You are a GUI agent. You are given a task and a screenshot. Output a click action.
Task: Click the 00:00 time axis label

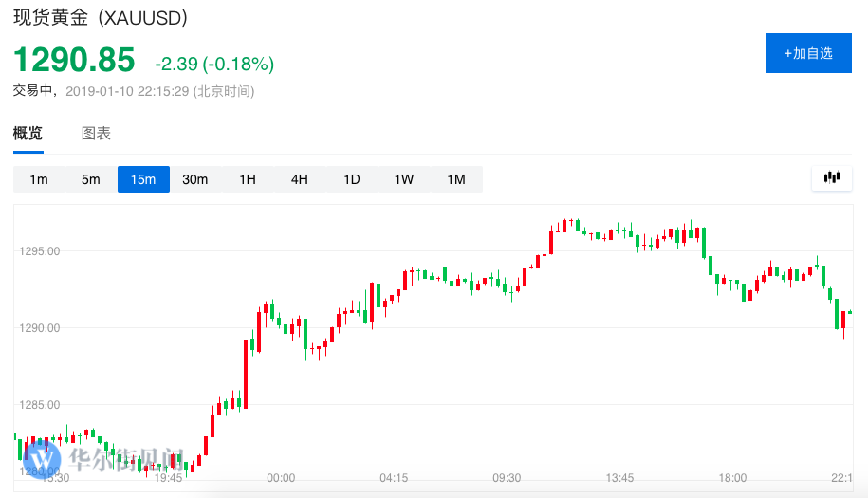point(281,478)
